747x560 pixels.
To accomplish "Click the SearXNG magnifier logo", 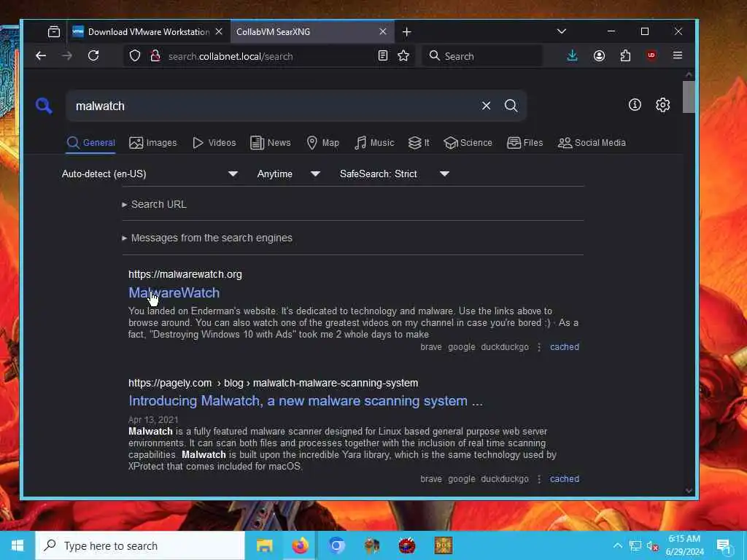I will [44, 105].
